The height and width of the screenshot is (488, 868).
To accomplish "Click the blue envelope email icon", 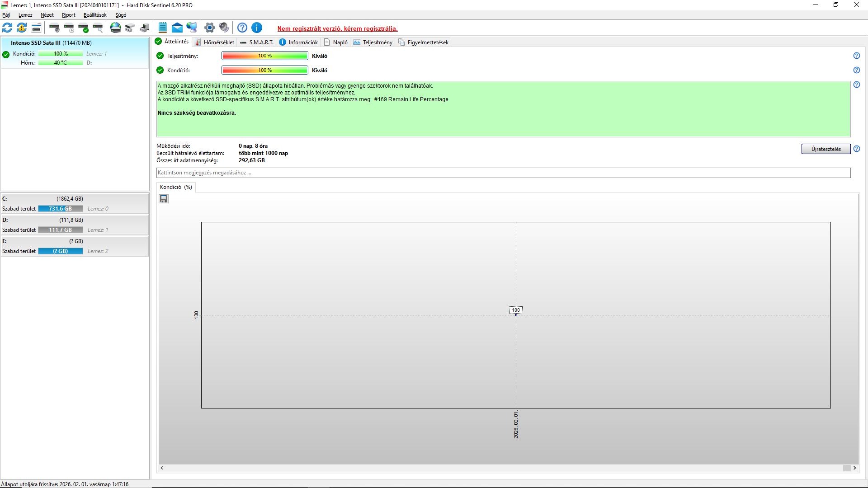I will coord(177,28).
